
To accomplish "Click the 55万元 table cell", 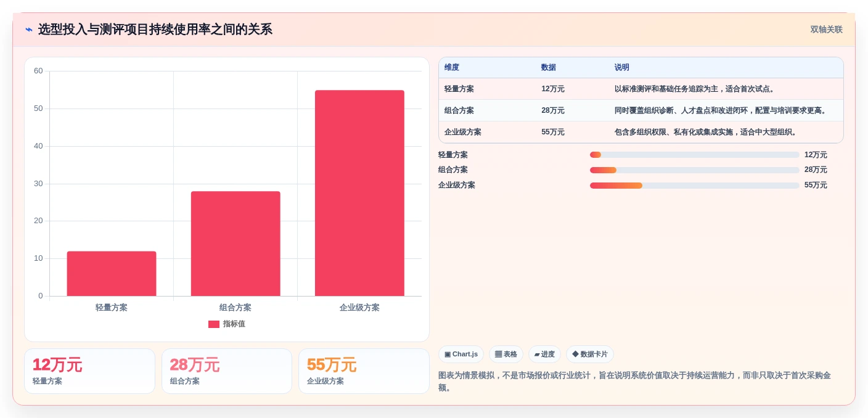I will (553, 132).
